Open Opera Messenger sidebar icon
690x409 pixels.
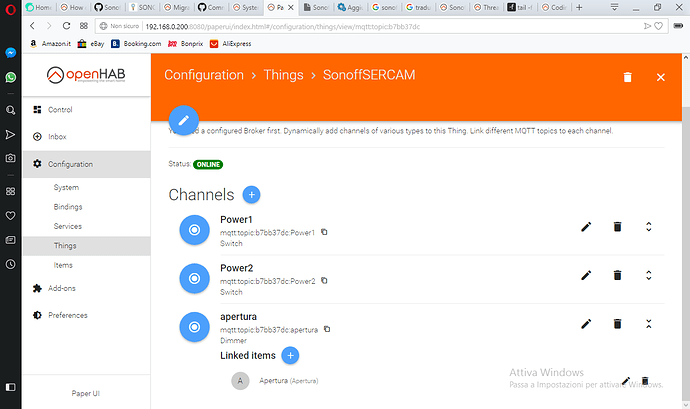11,53
